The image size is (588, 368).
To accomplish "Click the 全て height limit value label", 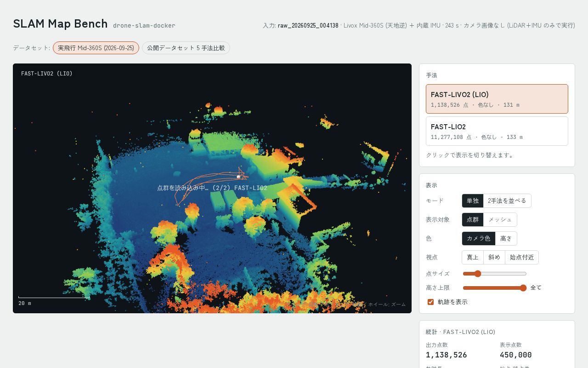I will (x=536, y=288).
